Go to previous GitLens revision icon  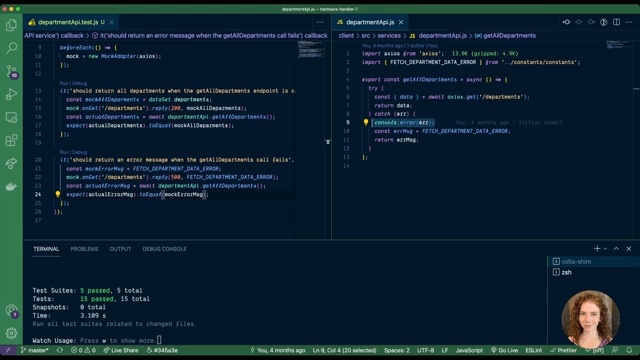click(566, 22)
